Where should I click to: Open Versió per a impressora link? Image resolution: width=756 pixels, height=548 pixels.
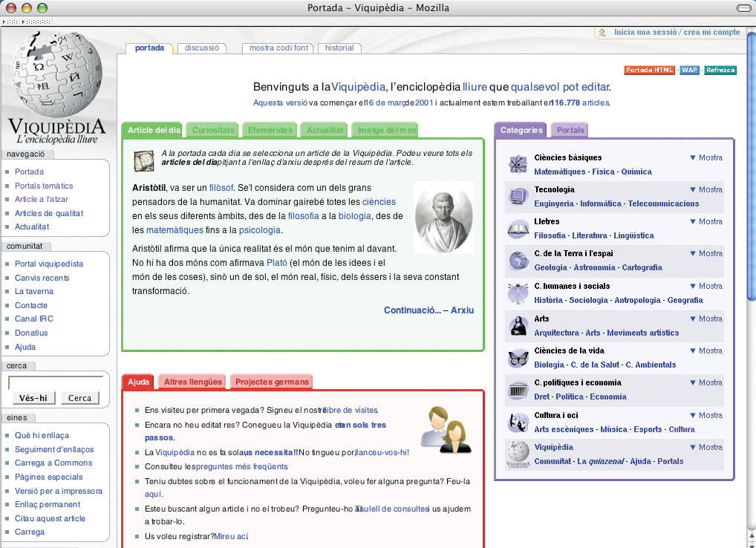(59, 491)
